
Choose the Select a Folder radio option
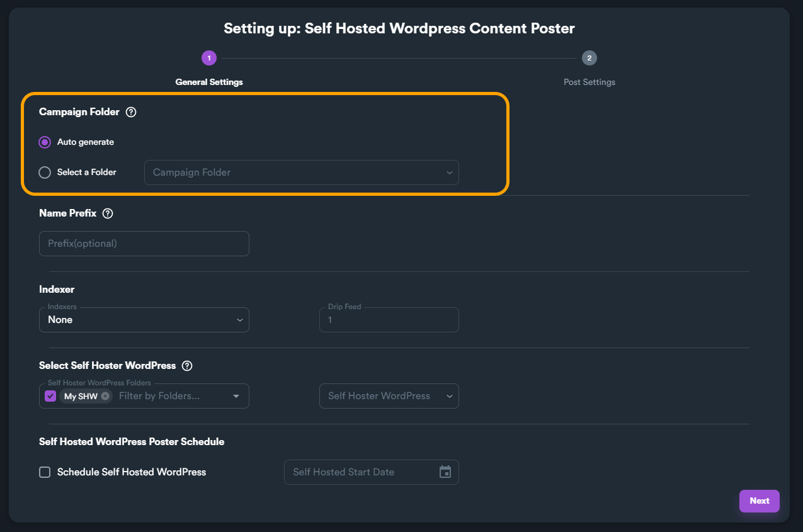pyautogui.click(x=45, y=173)
